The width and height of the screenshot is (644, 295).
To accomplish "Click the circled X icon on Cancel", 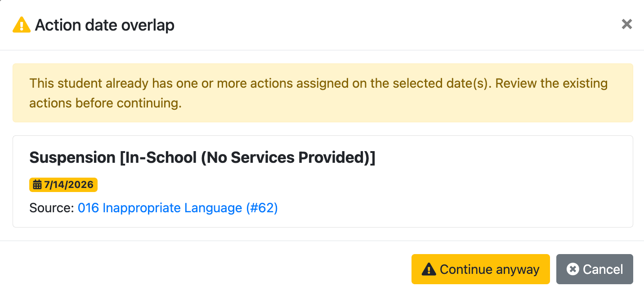I will (x=572, y=269).
